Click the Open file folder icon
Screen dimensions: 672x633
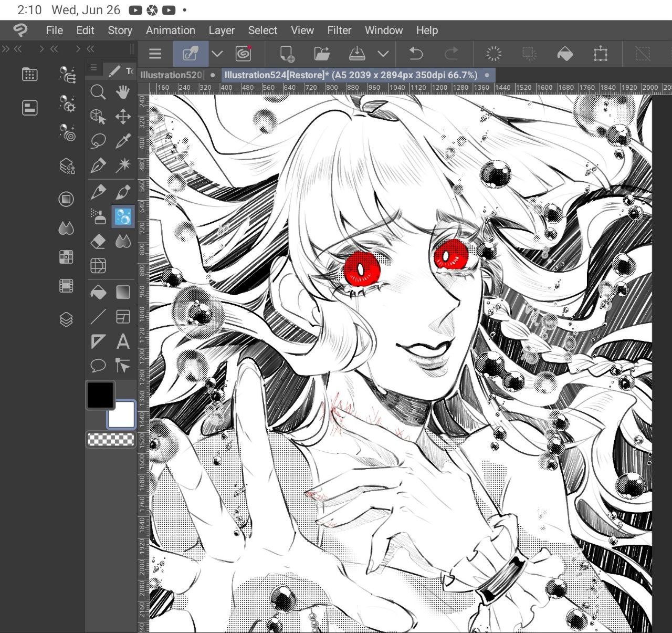(x=322, y=54)
